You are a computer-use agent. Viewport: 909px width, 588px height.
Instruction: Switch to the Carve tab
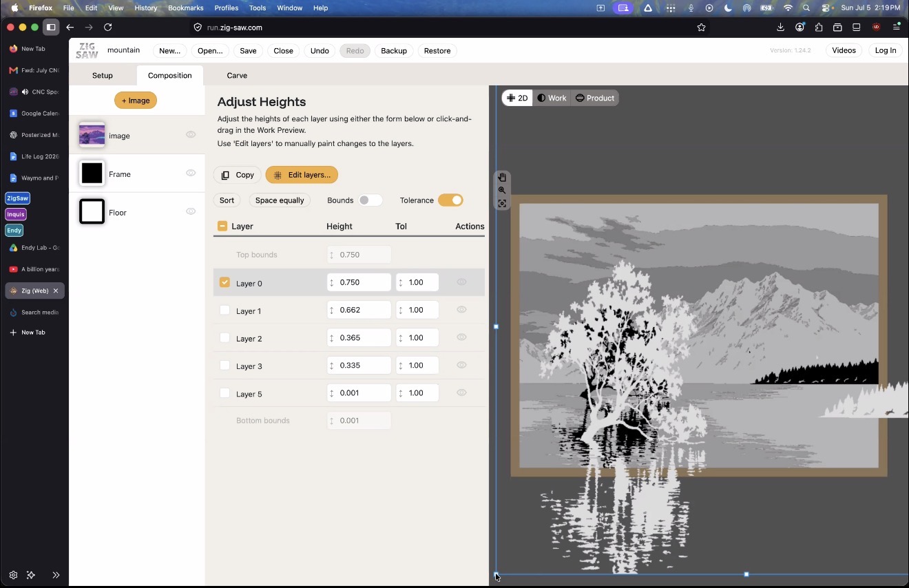click(x=237, y=75)
